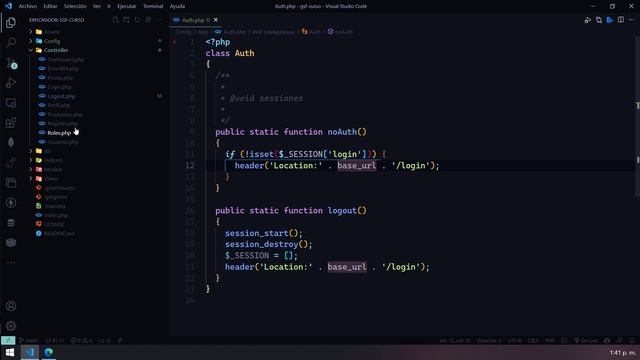Viewport: 640px width, 360px height.
Task: Open the Remote Explorer view
Action: pos(11,103)
